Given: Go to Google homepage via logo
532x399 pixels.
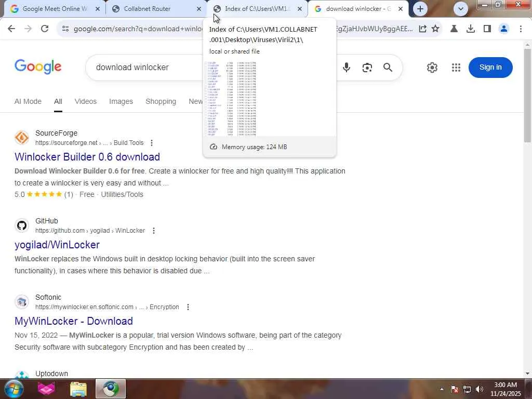Looking at the screenshot, I should [x=38, y=66].
